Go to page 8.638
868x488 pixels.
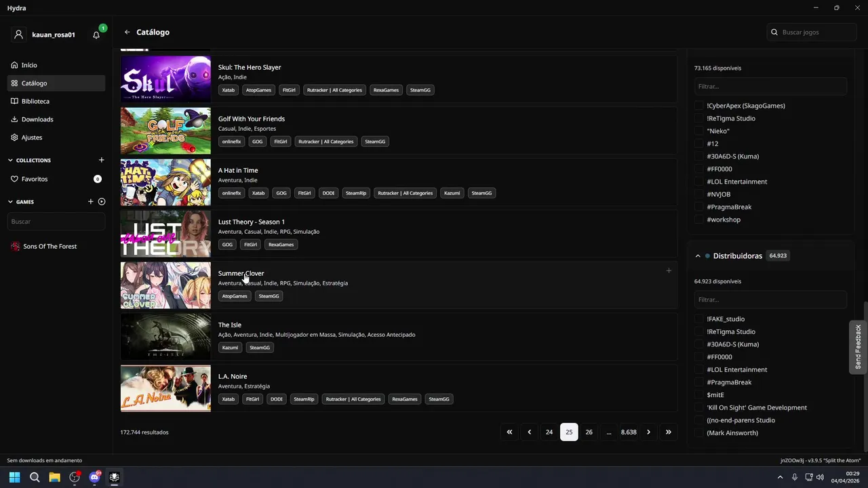629,432
